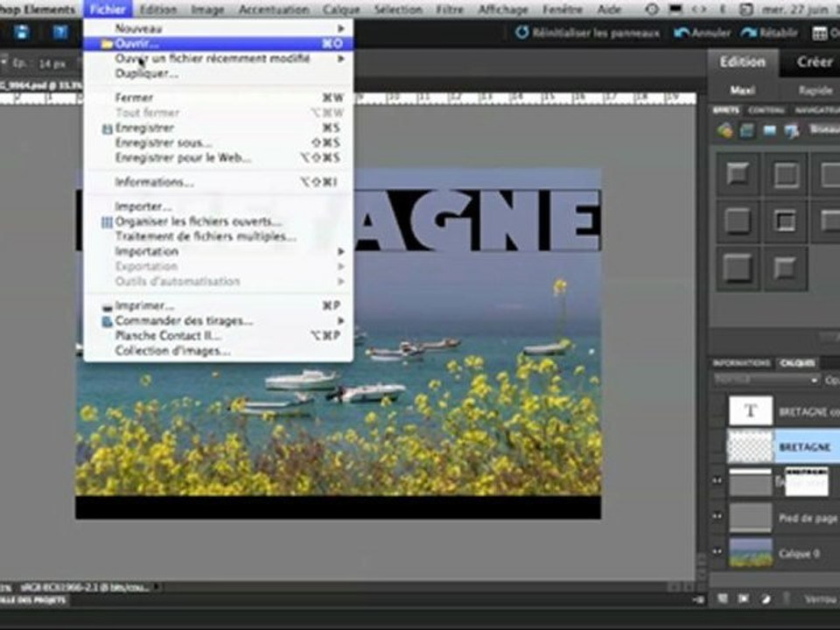840x630 pixels.
Task: Apply bevel style with black inner square
Action: (x=786, y=221)
